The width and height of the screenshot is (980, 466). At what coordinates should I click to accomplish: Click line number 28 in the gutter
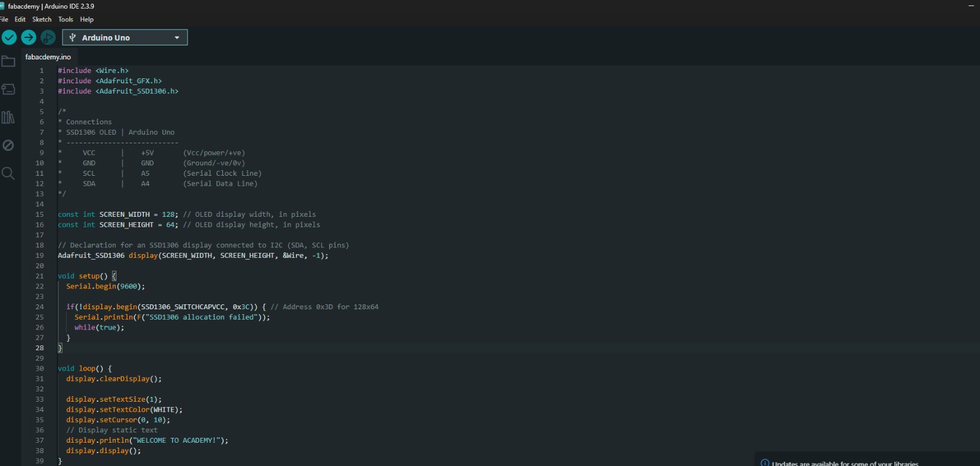pyautogui.click(x=40, y=348)
